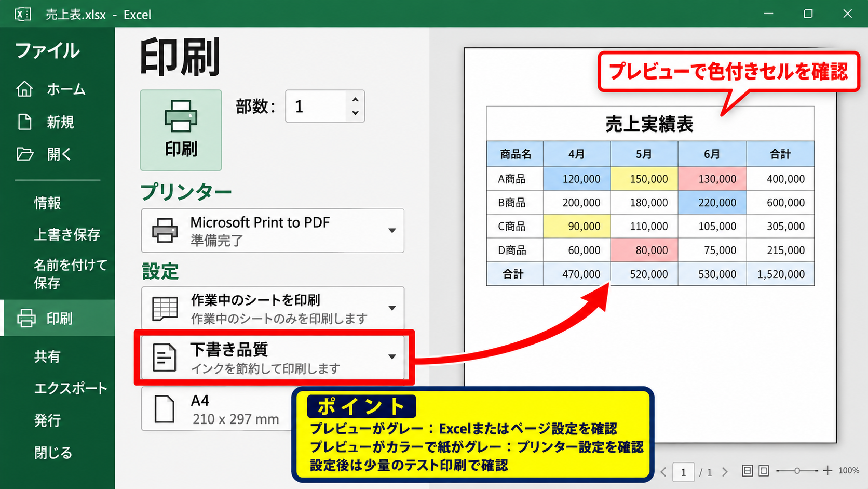868x489 pixels.
Task: Select 開く in the sidebar
Action: point(59,154)
